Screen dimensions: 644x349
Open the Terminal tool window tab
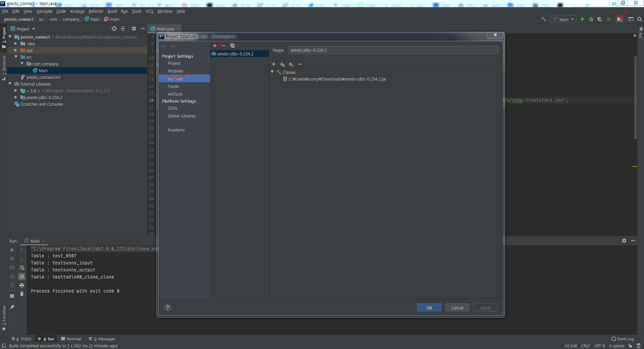pos(71,339)
